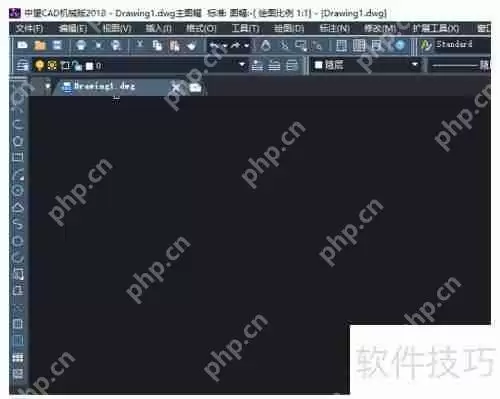Screen dimensions: 500x399
Task: Click the white swatch in the 随层 color box
Action: (318, 65)
